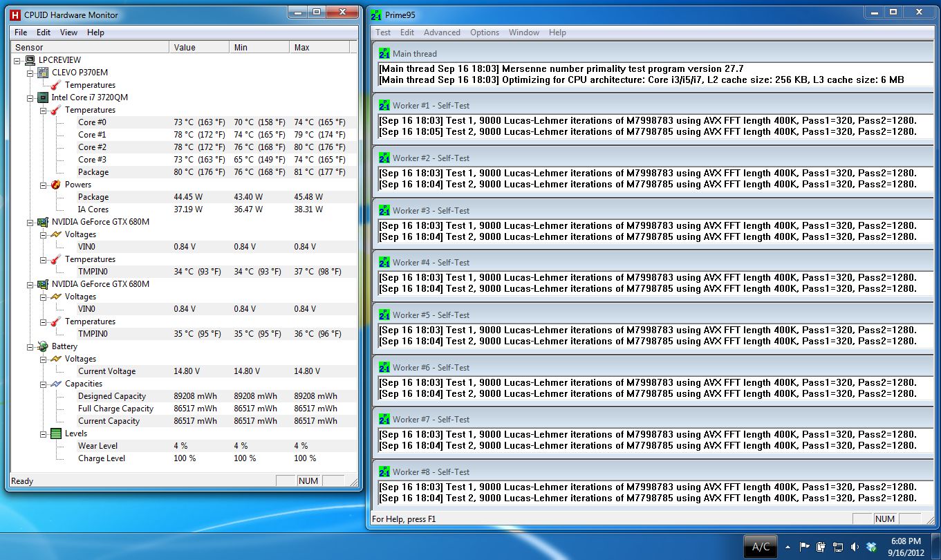This screenshot has width=941, height=560.
Task: Open the Edit menu in Prime95
Action: (x=407, y=32)
